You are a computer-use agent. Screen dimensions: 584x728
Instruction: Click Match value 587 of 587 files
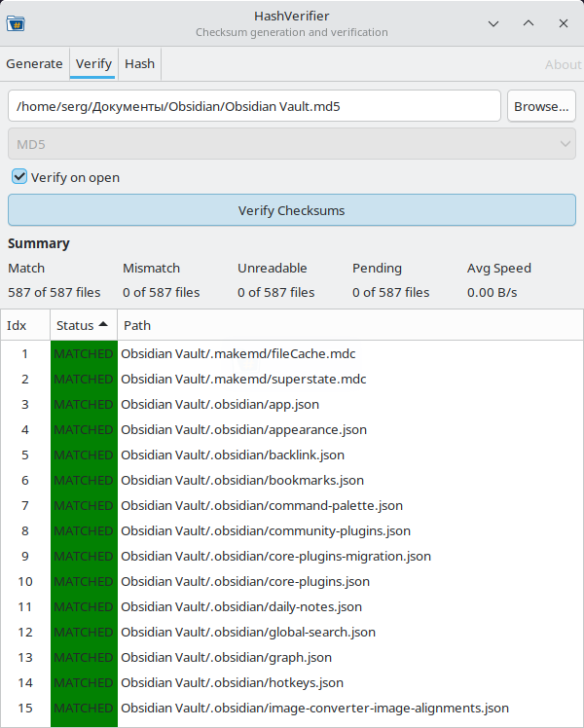pos(55,293)
